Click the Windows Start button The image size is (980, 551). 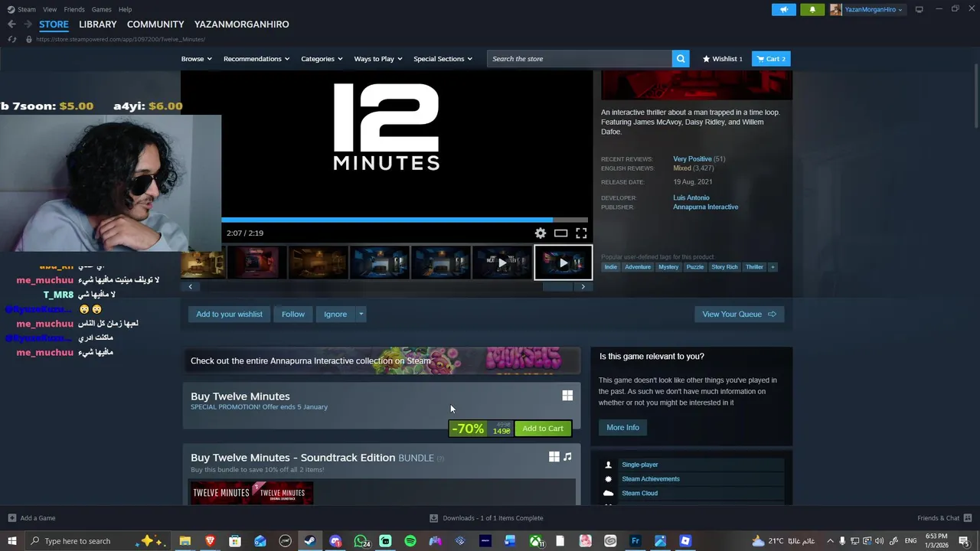11,541
